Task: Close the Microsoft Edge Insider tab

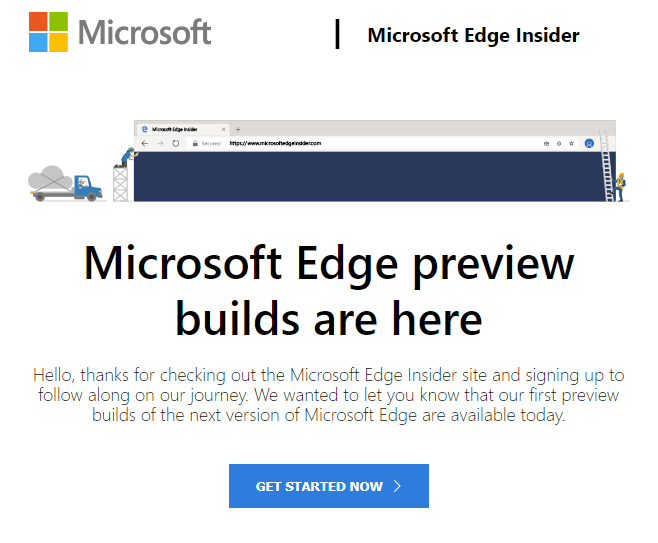Action: (x=223, y=129)
